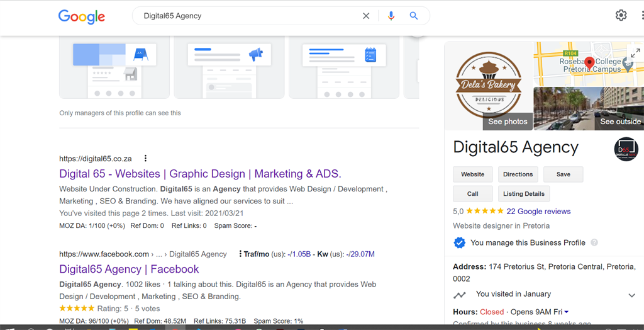Screen dimensions: 644x330
Task: Click 'Only managers of this profile' note
Action: click(x=120, y=113)
